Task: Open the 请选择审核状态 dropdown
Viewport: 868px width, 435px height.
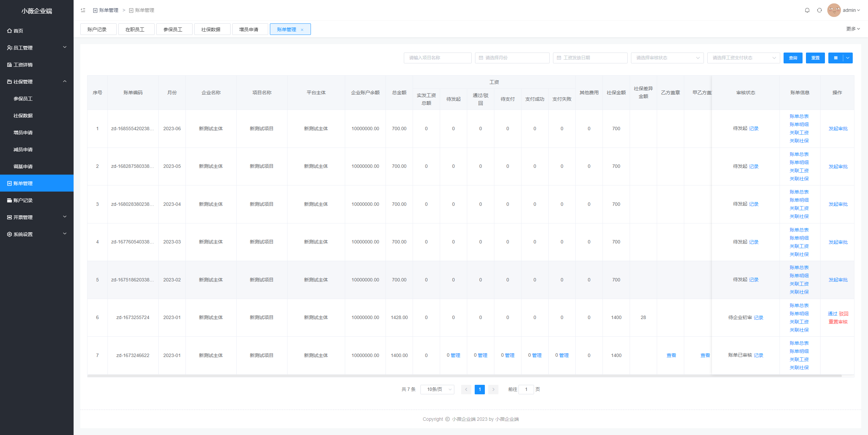Action: click(x=667, y=58)
